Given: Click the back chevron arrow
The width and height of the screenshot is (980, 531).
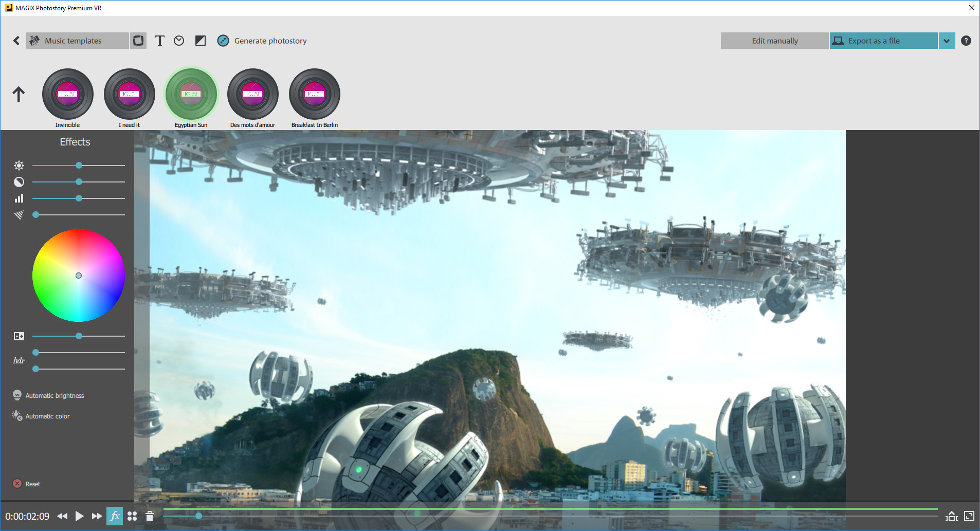Looking at the screenshot, I should (16, 41).
